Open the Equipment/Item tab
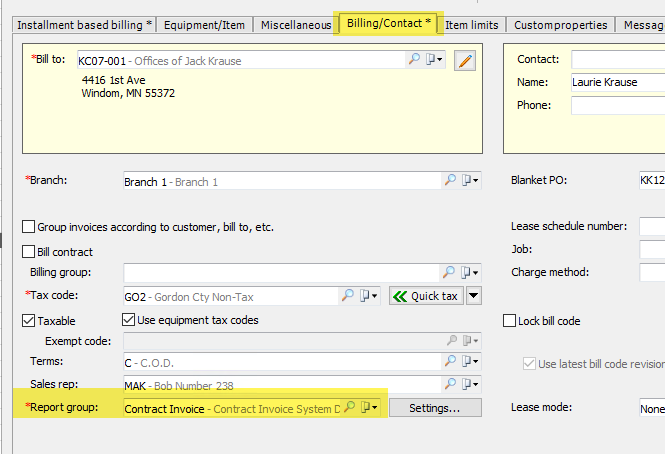This screenshot has height=454, width=665. point(204,25)
